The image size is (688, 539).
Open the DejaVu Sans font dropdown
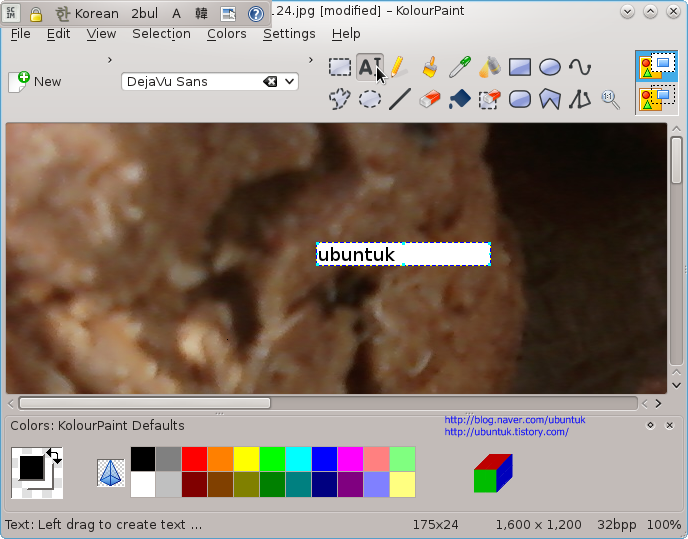(289, 82)
